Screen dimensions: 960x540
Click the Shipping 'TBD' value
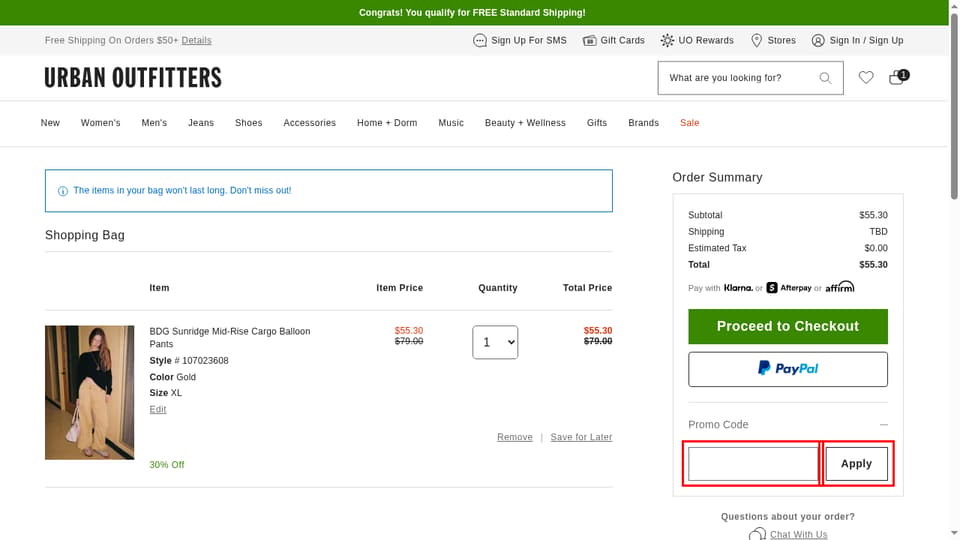(879, 232)
